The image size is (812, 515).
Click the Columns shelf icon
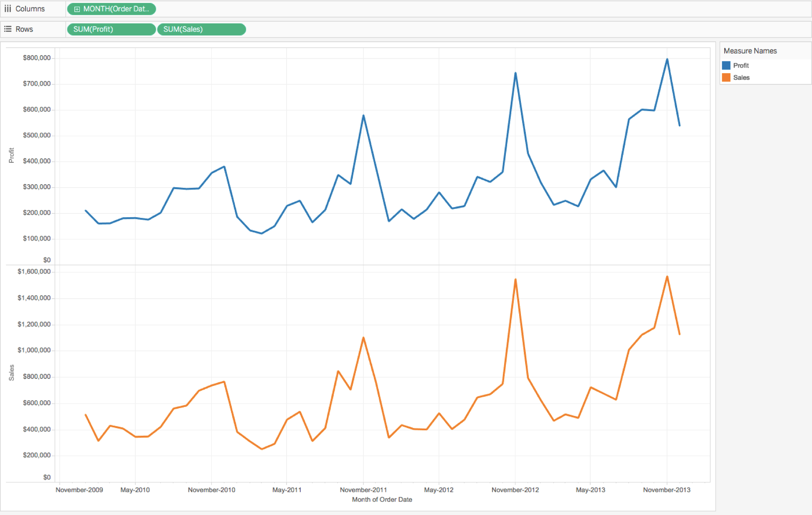(8, 8)
